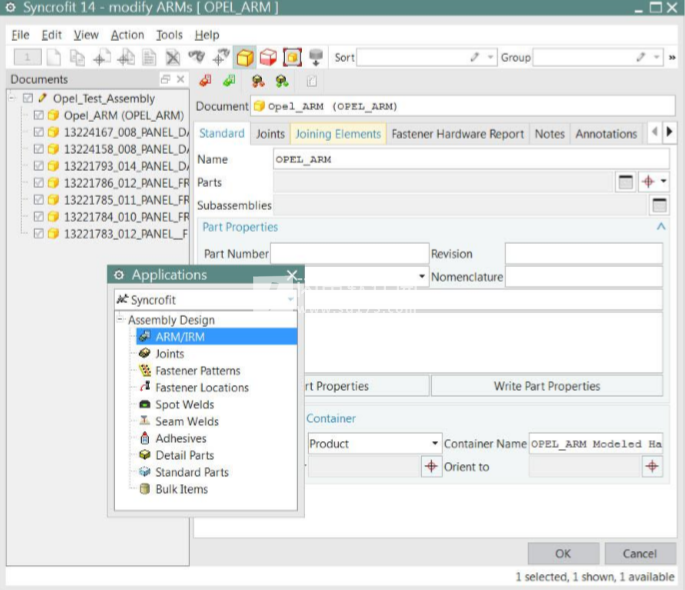The image size is (685, 590).
Task: Open the Product container type dropdown
Action: pyautogui.click(x=435, y=443)
